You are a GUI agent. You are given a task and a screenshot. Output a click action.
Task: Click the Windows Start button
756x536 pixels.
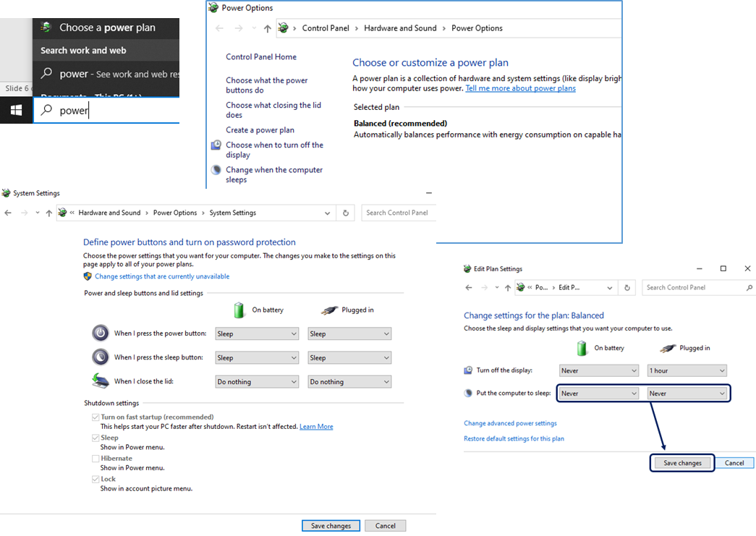click(x=16, y=110)
